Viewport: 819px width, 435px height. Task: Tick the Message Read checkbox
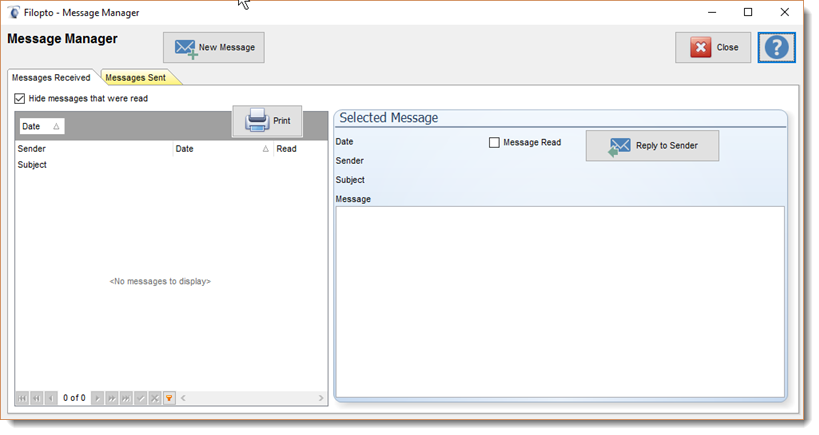tap(494, 143)
